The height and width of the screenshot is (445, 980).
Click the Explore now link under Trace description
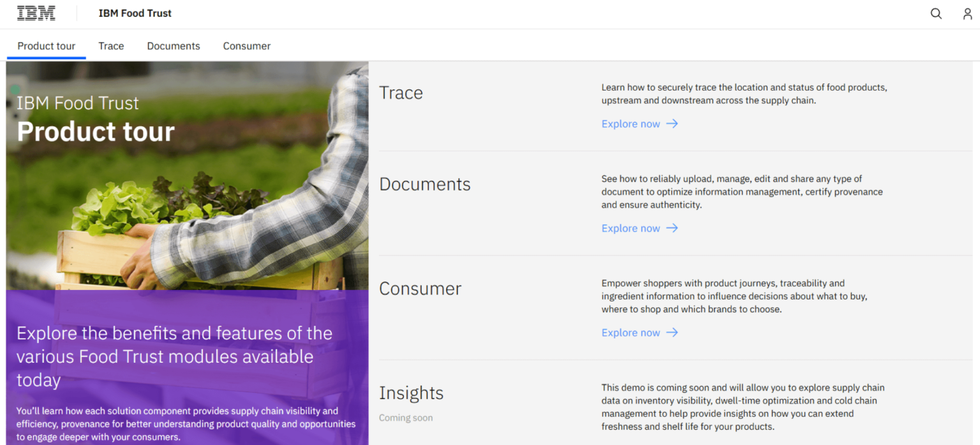coord(630,124)
